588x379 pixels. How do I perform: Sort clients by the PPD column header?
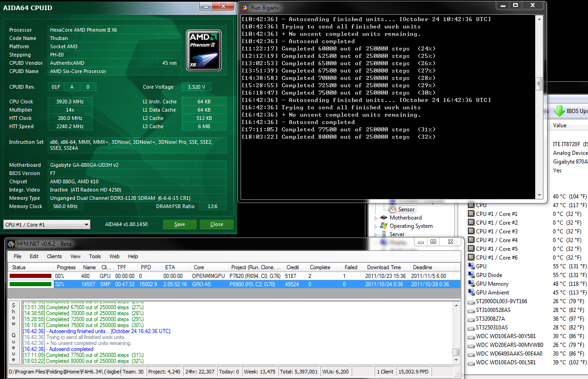(x=151, y=267)
